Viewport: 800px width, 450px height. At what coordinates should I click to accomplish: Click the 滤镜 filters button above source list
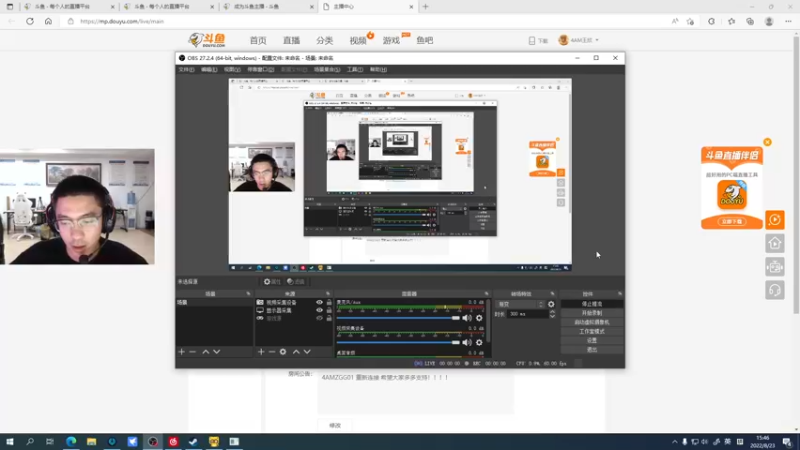coord(295,282)
